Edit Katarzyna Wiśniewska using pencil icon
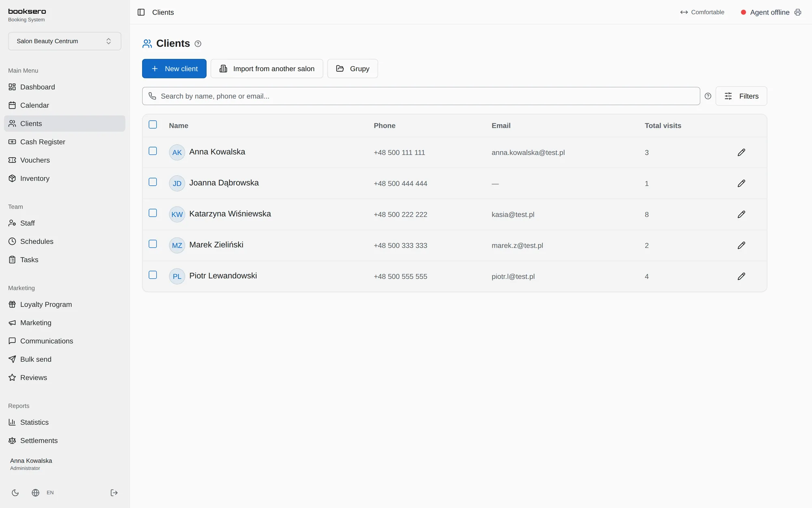 click(x=741, y=214)
